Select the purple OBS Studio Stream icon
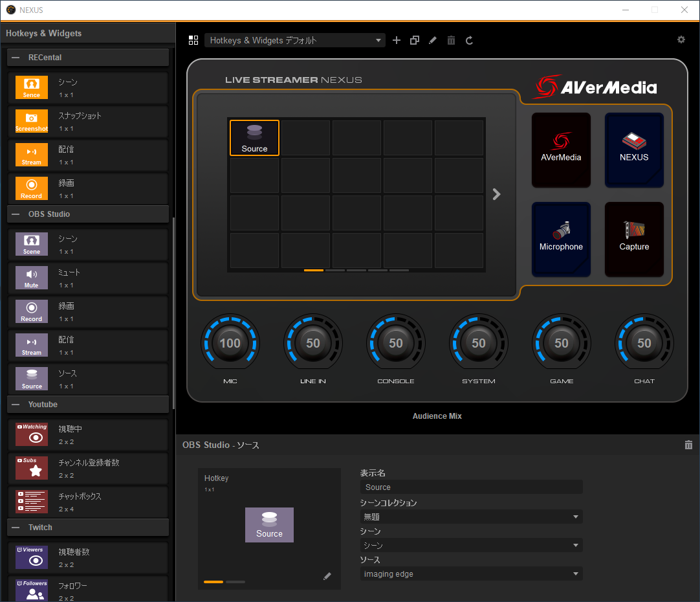The height and width of the screenshot is (602, 700). tap(31, 345)
